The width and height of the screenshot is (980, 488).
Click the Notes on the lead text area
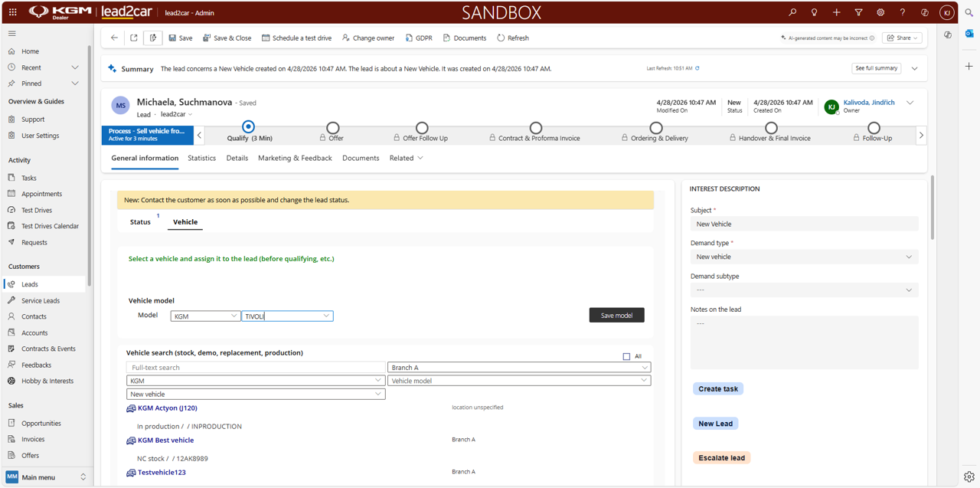(x=804, y=342)
